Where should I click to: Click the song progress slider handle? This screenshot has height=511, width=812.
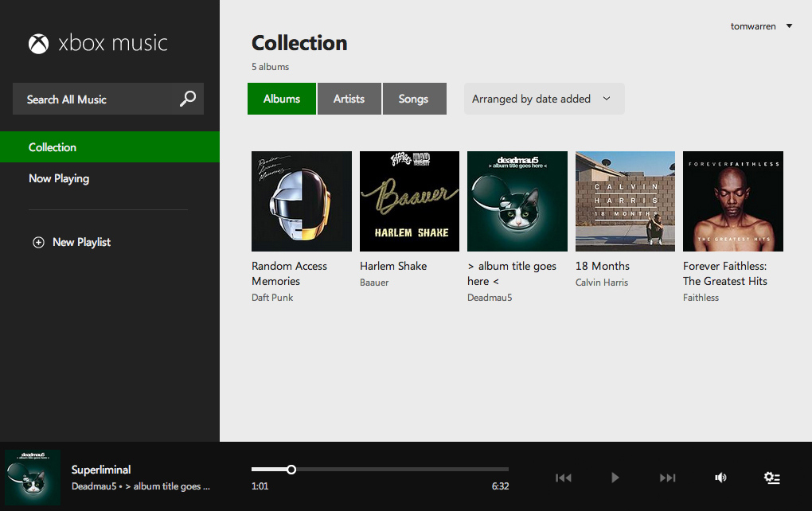click(x=291, y=470)
